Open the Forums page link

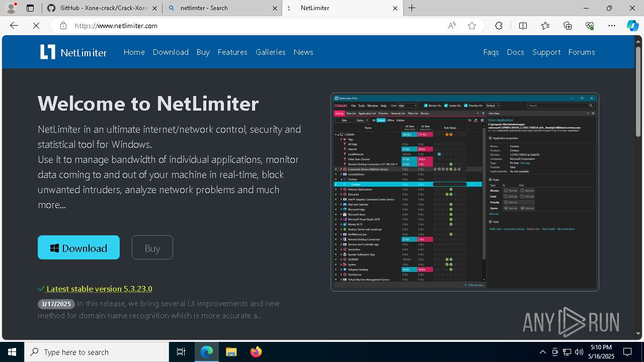pyautogui.click(x=582, y=52)
